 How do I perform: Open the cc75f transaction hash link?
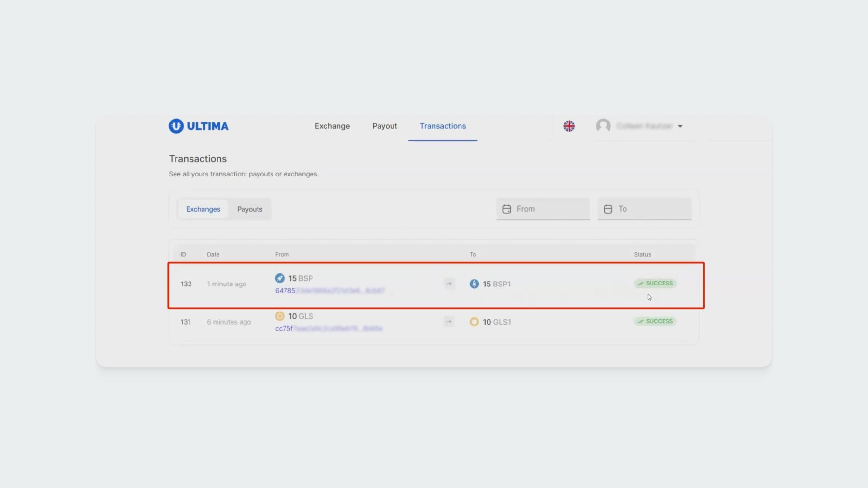pos(329,328)
